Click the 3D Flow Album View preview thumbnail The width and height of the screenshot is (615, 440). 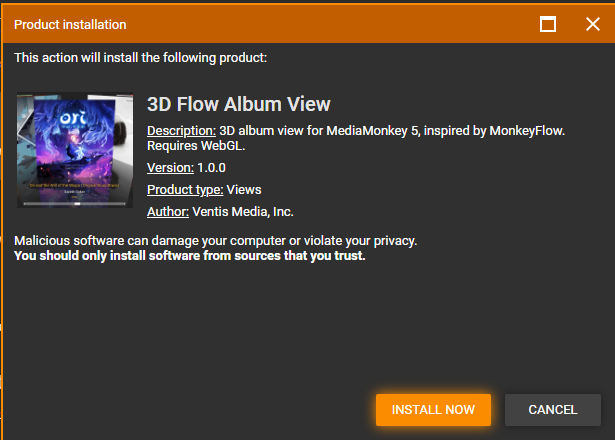coord(75,150)
